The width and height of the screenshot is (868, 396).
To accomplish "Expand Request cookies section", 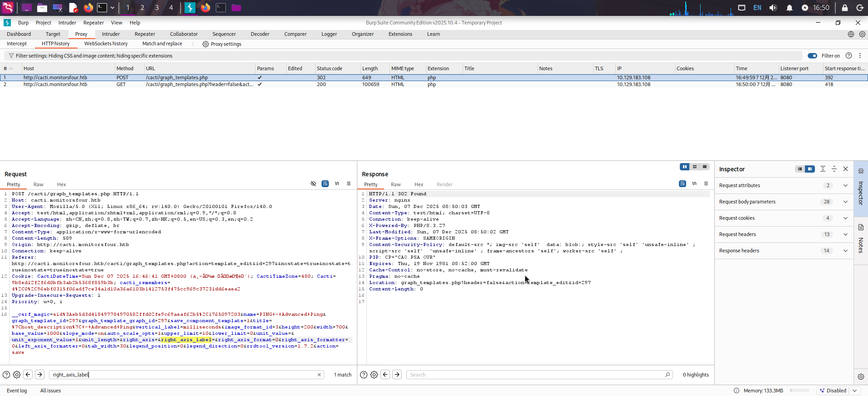I will pos(845,218).
